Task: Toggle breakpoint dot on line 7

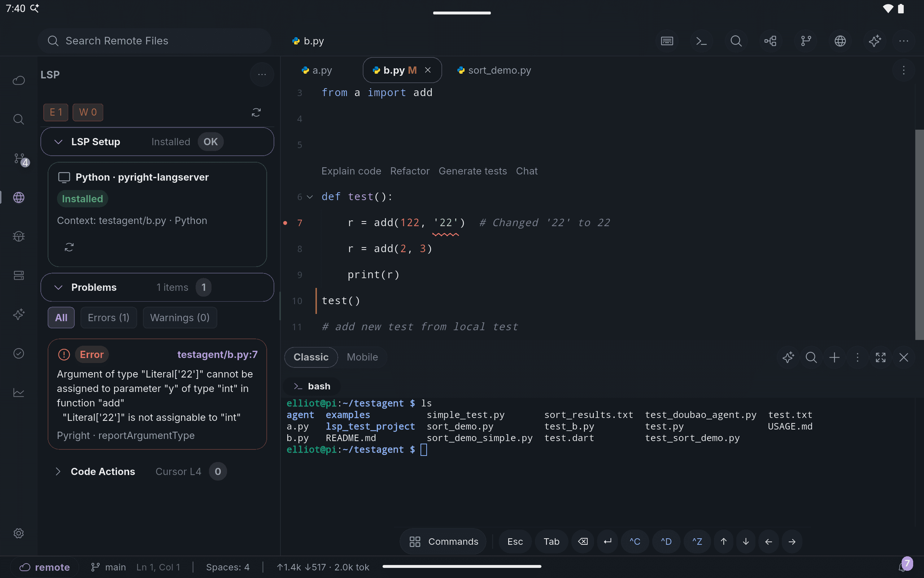Action: pos(285,223)
